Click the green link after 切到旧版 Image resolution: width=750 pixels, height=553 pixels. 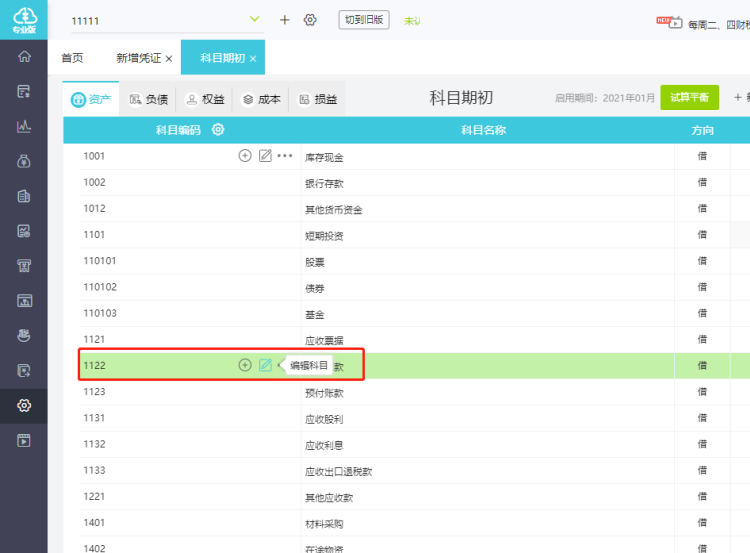412,21
